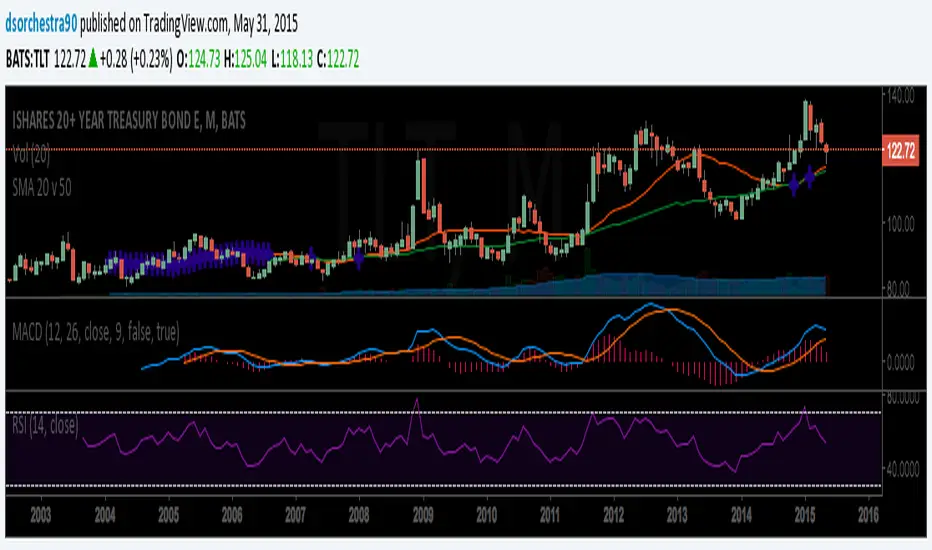Viewport: 932px width, 550px height.
Task: Click the 2014 label on time axis
Action: (x=741, y=515)
